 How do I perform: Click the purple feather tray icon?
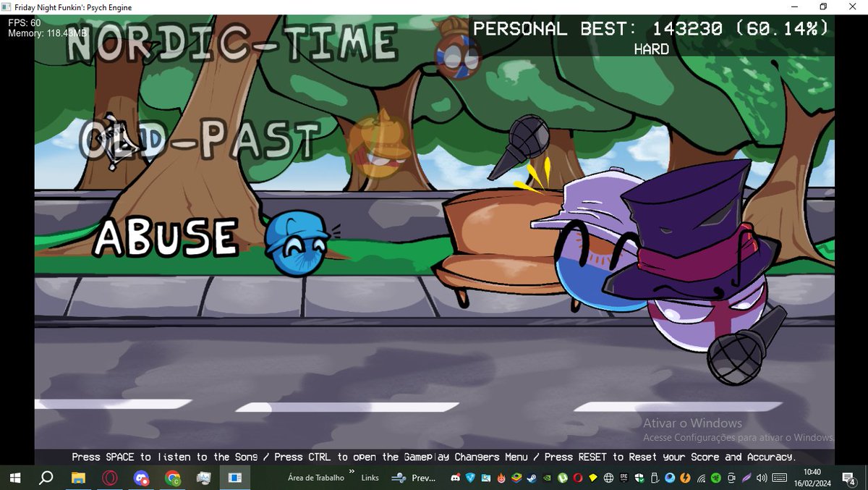pyautogui.click(x=746, y=478)
